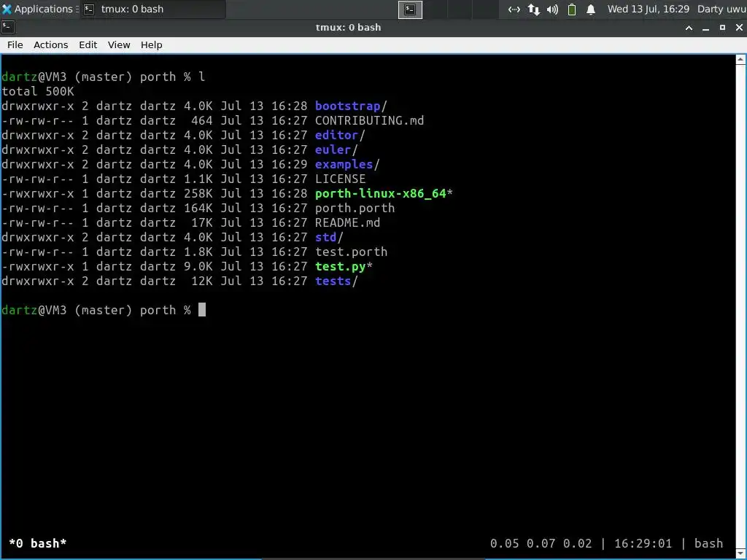Minimize the terminal window
The width and height of the screenshot is (747, 560).
705,28
